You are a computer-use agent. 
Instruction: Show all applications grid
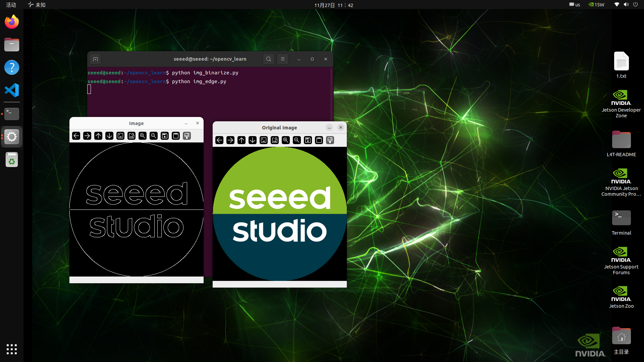pyautogui.click(x=12, y=349)
